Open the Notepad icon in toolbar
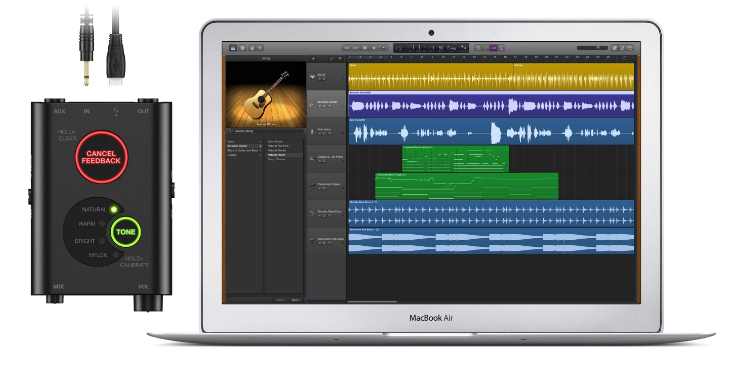The image size is (746, 375). [615, 48]
